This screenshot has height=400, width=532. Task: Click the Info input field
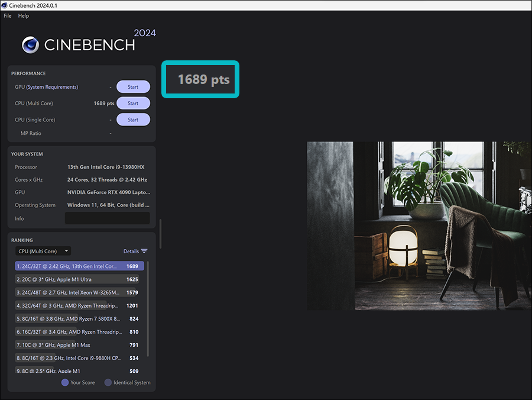click(x=107, y=218)
